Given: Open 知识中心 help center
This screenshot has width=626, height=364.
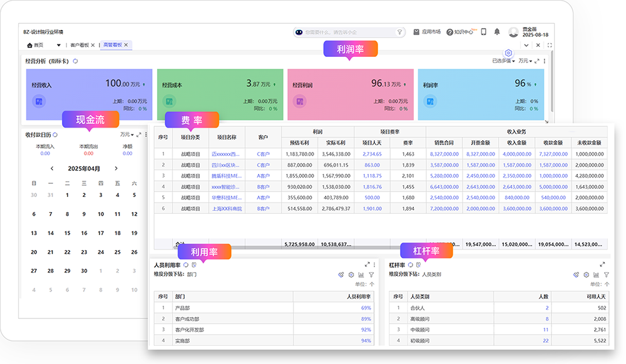Looking at the screenshot, I should click(x=460, y=32).
